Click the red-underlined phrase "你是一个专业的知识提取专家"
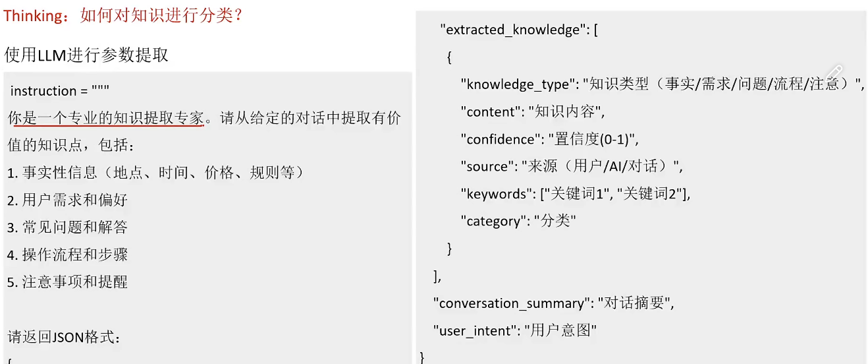The width and height of the screenshot is (868, 364). (x=106, y=118)
